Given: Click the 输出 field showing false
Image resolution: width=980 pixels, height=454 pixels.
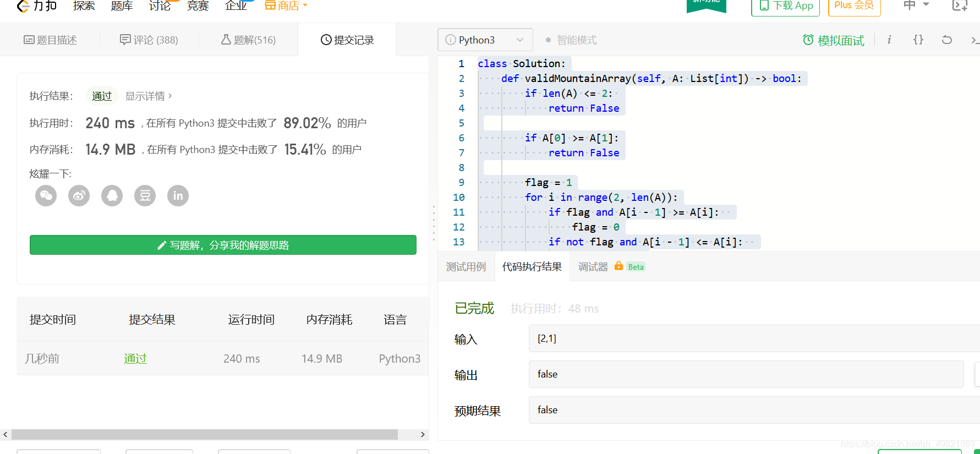Looking at the screenshot, I should [x=746, y=374].
